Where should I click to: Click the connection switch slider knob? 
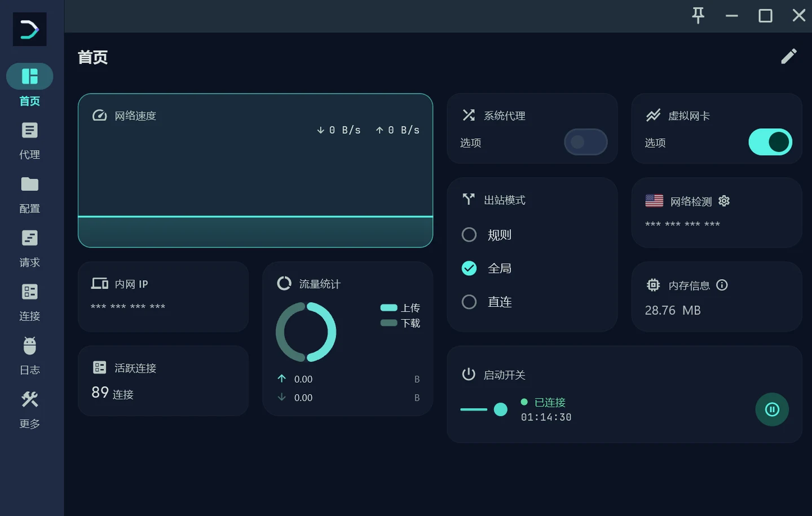pyautogui.click(x=501, y=409)
